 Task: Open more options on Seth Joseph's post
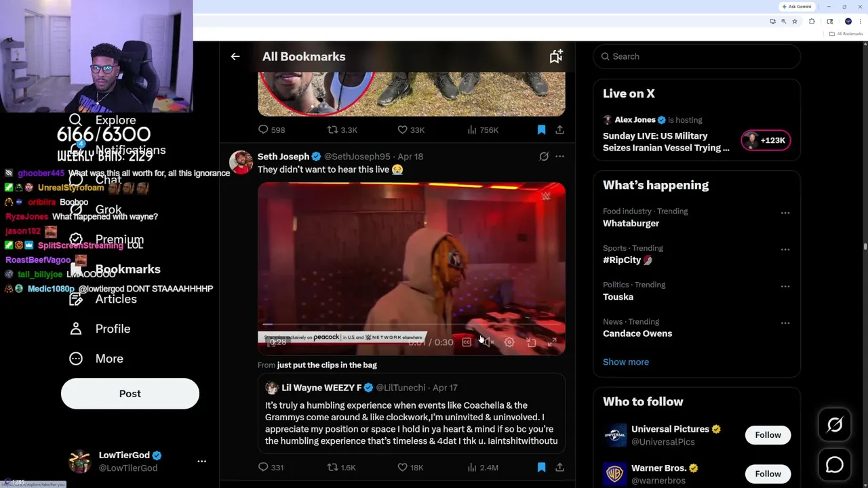559,157
